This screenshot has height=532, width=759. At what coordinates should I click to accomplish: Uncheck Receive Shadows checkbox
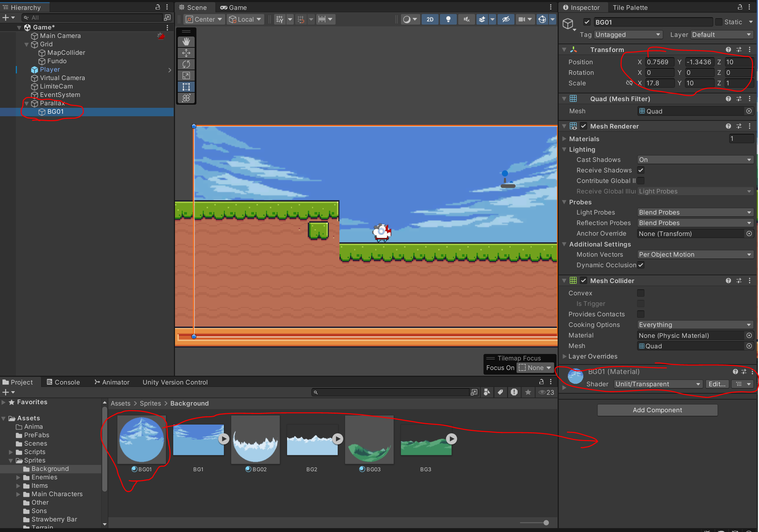(641, 170)
